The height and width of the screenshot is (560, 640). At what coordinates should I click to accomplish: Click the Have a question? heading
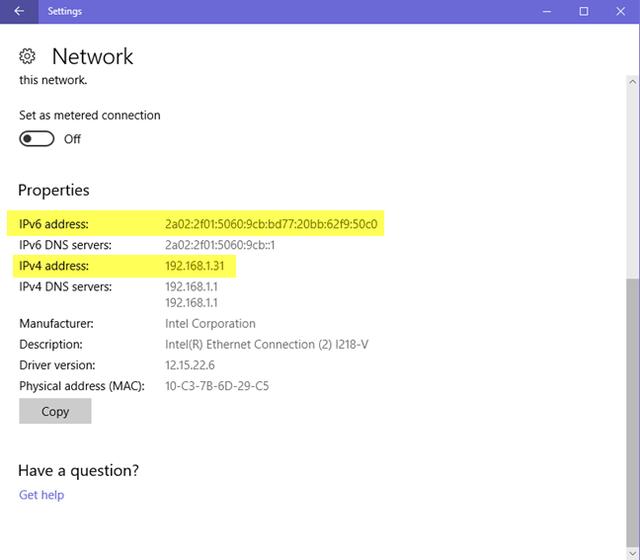click(x=78, y=470)
